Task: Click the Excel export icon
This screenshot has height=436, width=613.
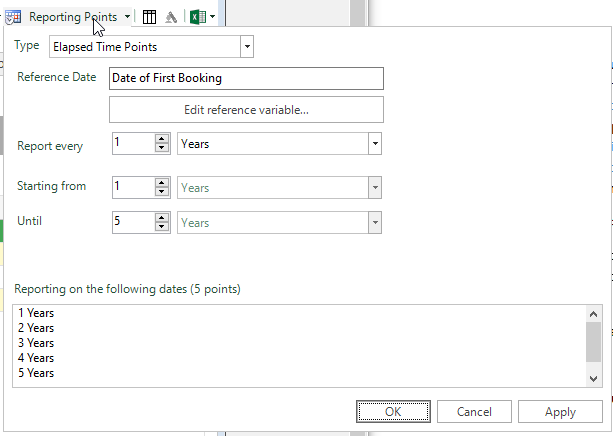Action: point(198,17)
